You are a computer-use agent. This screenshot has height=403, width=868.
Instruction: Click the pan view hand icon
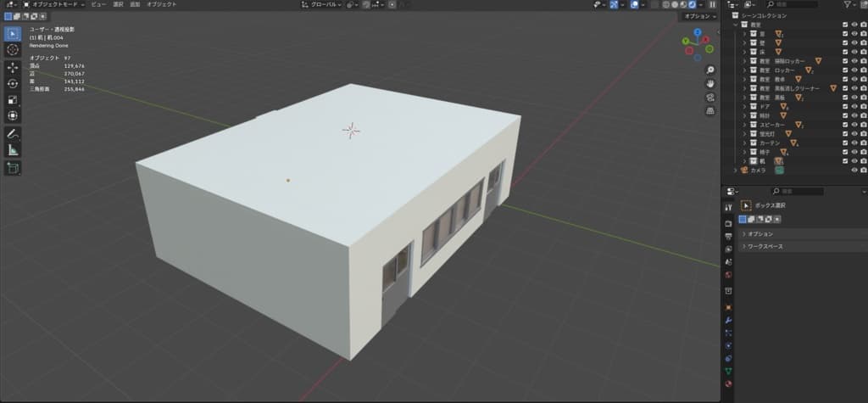pos(709,84)
